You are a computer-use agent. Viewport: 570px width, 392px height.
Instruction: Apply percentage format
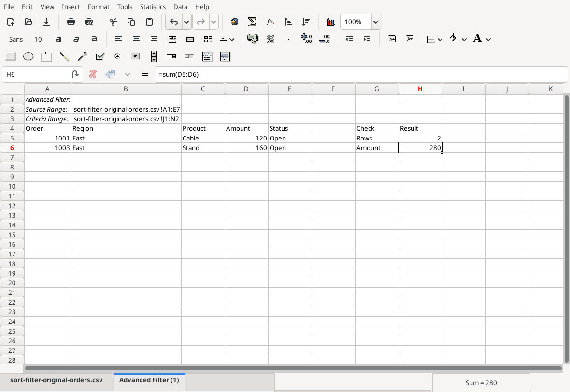click(x=271, y=39)
